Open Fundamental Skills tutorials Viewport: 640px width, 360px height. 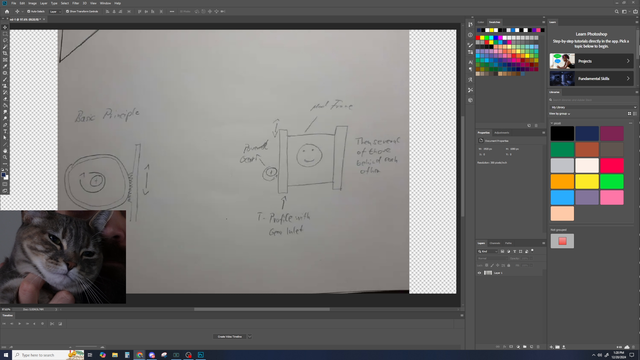(x=591, y=78)
